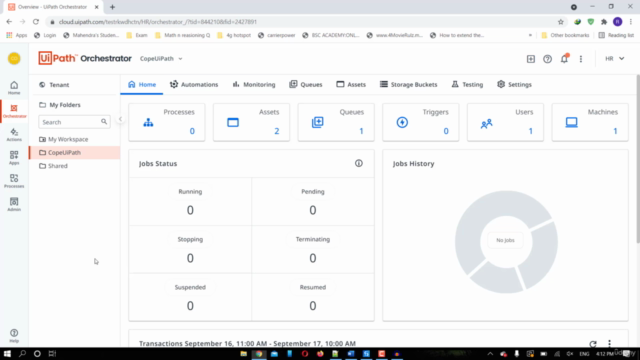This screenshot has height=360, width=640.
Task: Click the Assets card
Action: (x=251, y=122)
